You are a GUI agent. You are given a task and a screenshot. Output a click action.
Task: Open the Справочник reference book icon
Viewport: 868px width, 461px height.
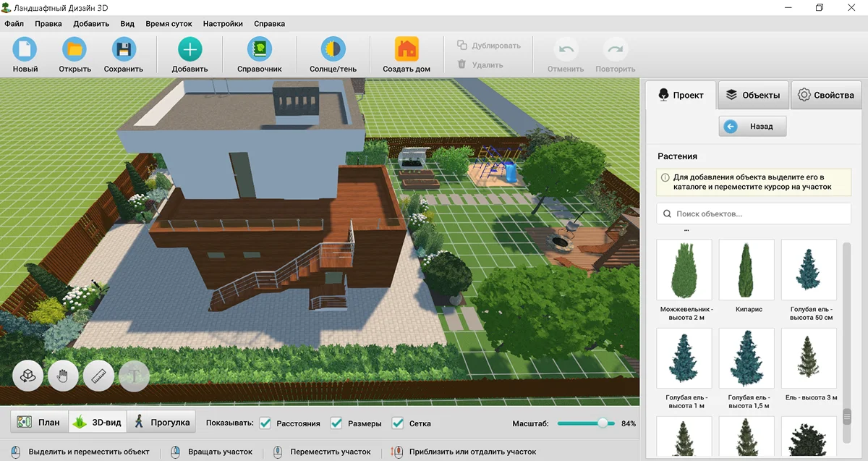coord(259,50)
